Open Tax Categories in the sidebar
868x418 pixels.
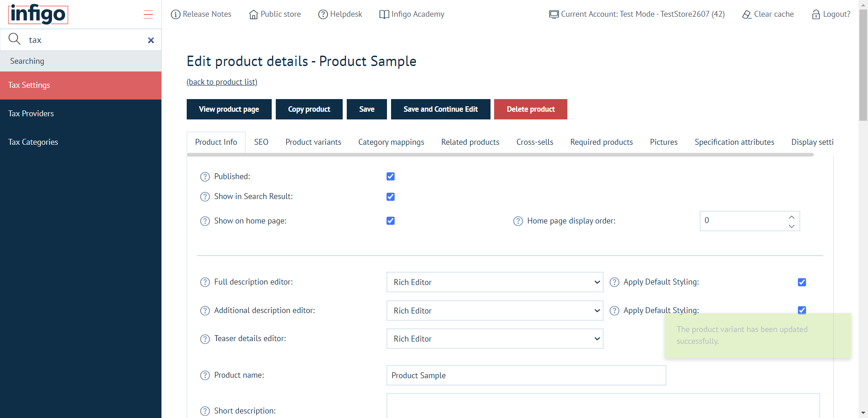pyautogui.click(x=80, y=142)
